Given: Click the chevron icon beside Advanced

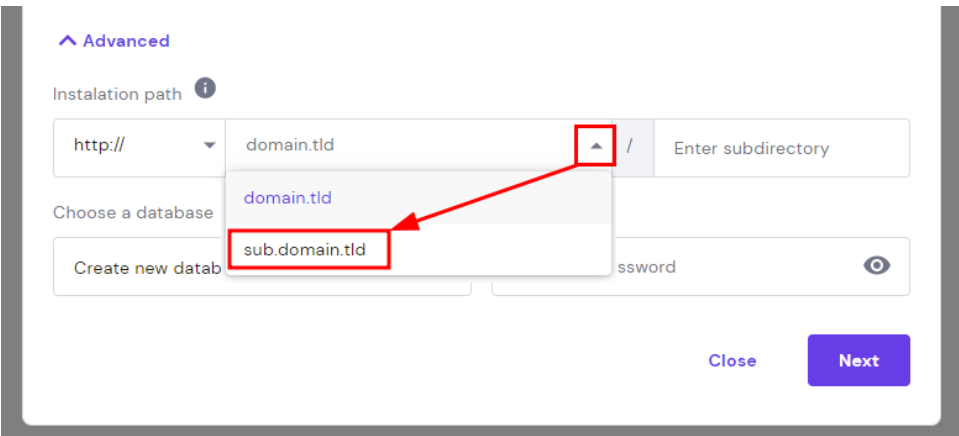Looking at the screenshot, I should (x=67, y=41).
